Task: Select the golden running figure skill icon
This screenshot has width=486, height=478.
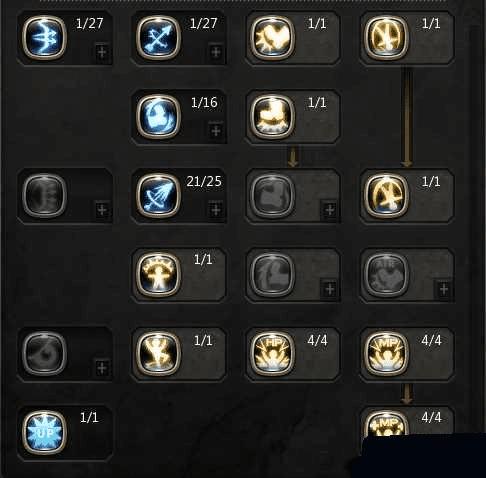Action: click(x=158, y=353)
